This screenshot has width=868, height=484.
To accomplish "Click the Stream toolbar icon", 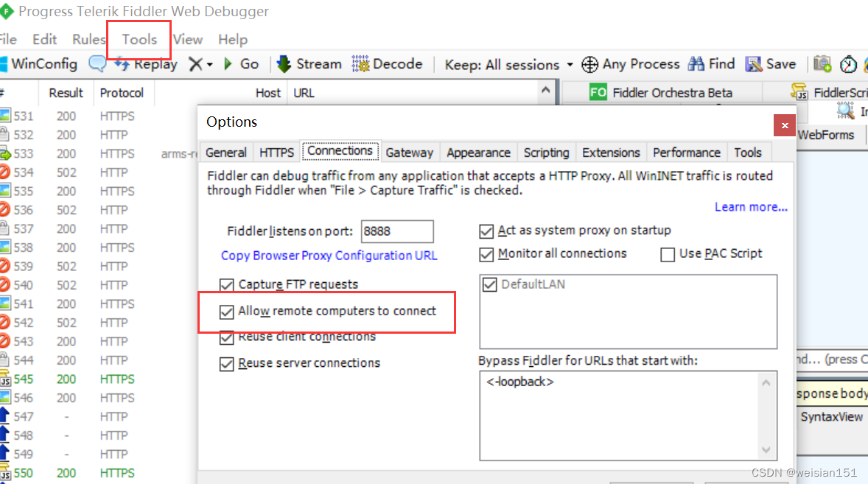I will (x=309, y=64).
